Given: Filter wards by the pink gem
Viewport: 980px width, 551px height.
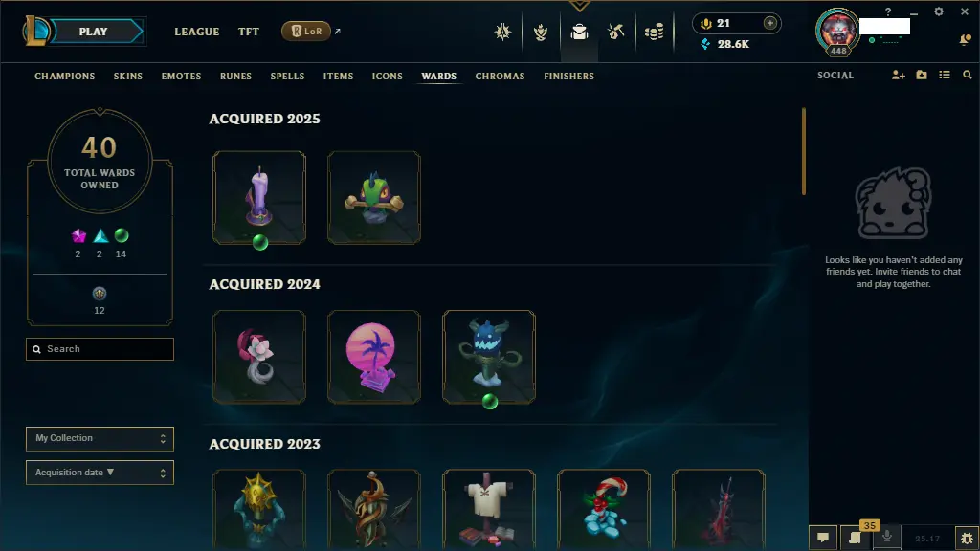Looking at the screenshot, I should pos(78,235).
